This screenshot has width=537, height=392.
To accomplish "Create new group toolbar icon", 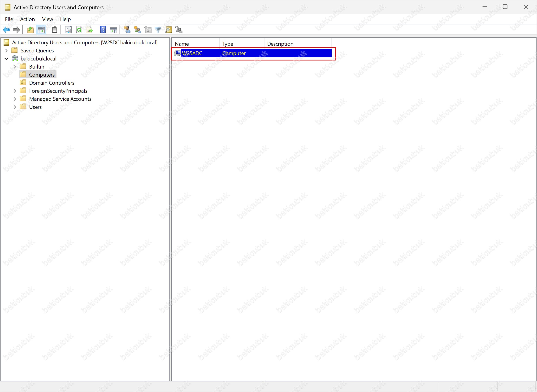I will tap(137, 30).
